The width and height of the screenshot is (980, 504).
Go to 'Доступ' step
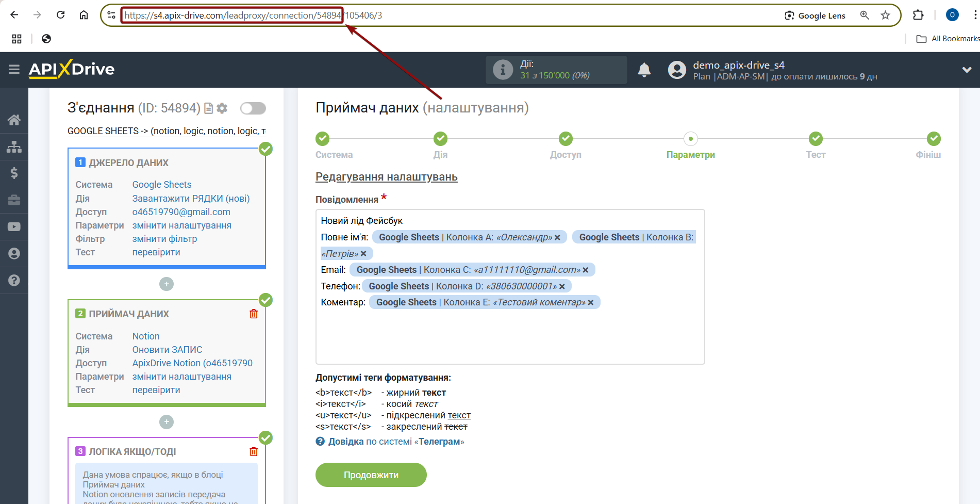pyautogui.click(x=566, y=138)
